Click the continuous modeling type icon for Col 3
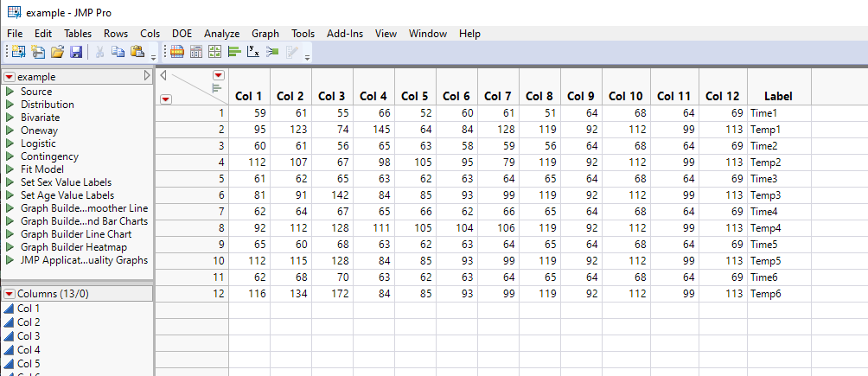Image resolution: width=868 pixels, height=376 pixels. [x=9, y=336]
